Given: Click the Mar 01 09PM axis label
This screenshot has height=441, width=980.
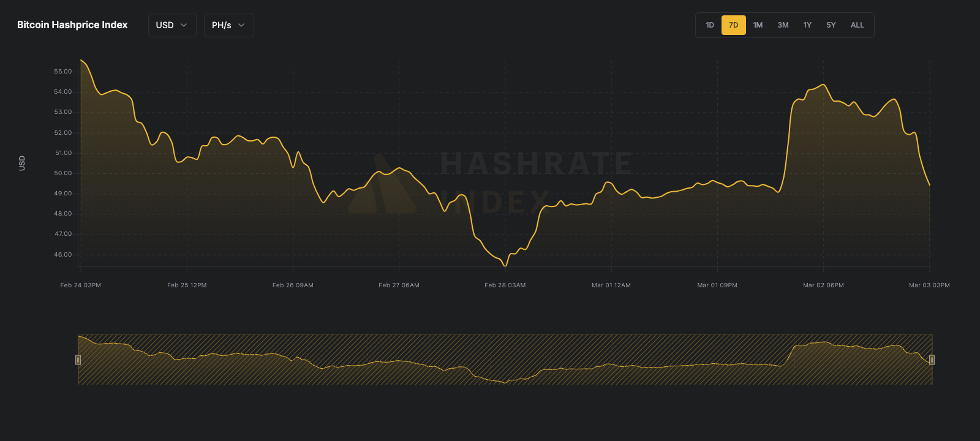Looking at the screenshot, I should click(x=717, y=285).
